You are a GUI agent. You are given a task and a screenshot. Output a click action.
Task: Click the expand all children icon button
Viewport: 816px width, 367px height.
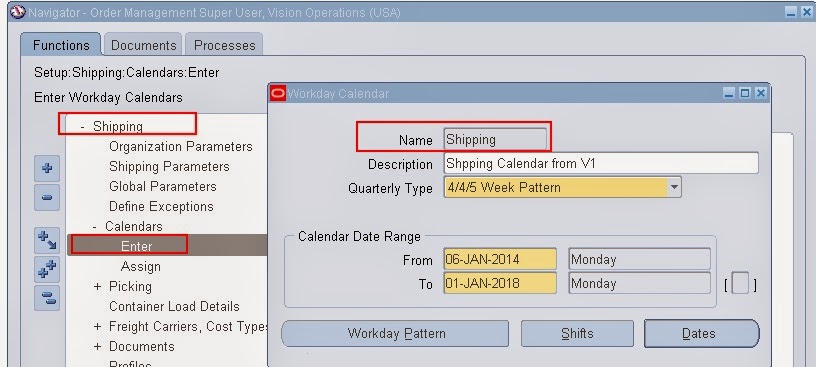tap(47, 241)
